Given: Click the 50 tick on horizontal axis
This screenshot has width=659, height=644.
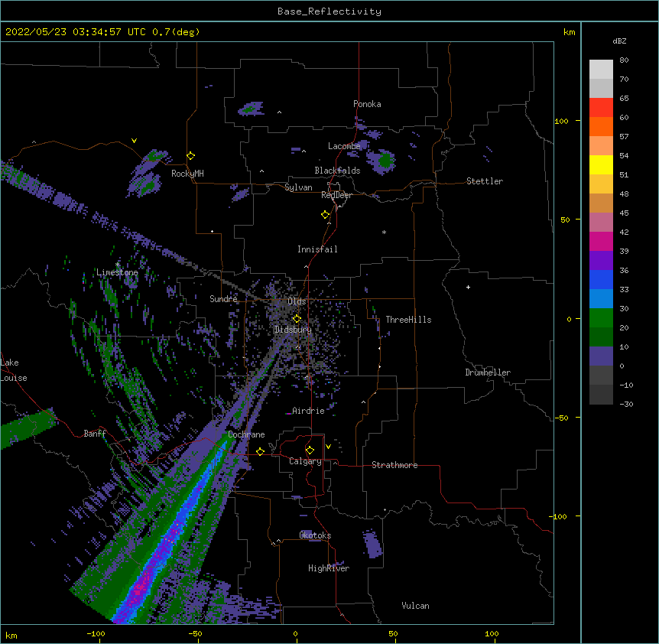Looking at the screenshot, I should pos(393,633).
